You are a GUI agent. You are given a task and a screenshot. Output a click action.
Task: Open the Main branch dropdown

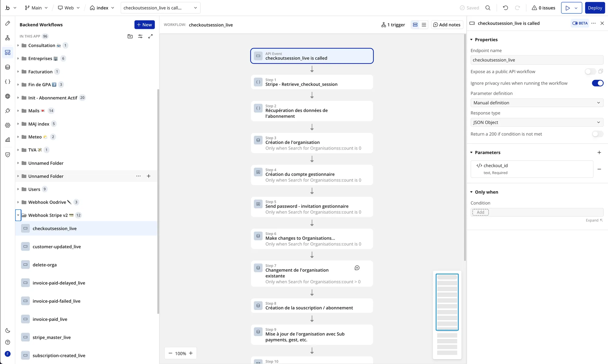coord(36,8)
